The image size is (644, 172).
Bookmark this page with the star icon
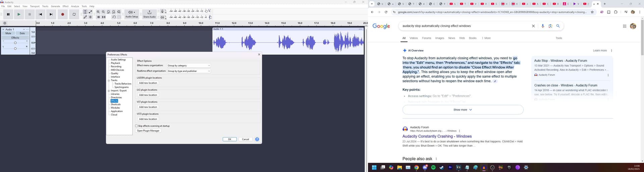click(x=592, y=12)
